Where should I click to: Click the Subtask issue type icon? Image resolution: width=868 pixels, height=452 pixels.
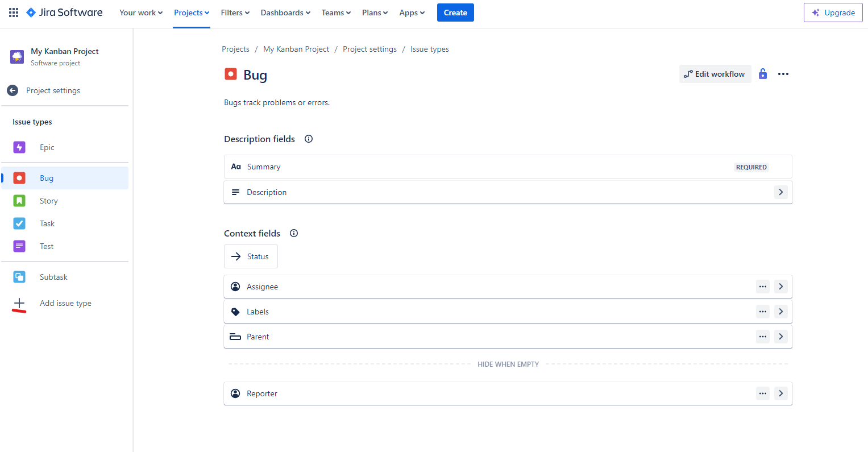[x=19, y=277]
